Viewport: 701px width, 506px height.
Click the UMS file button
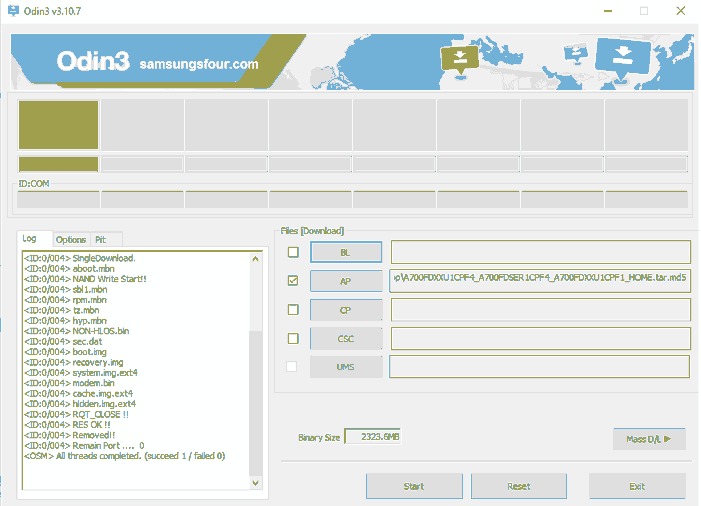(x=346, y=367)
